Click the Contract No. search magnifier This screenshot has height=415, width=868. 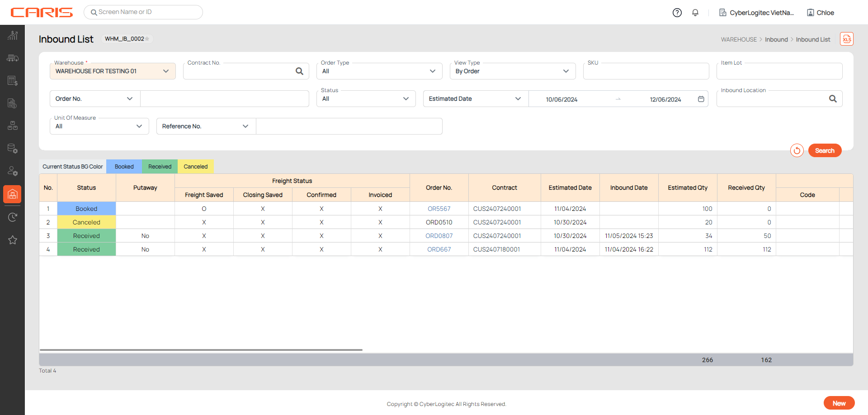(299, 71)
